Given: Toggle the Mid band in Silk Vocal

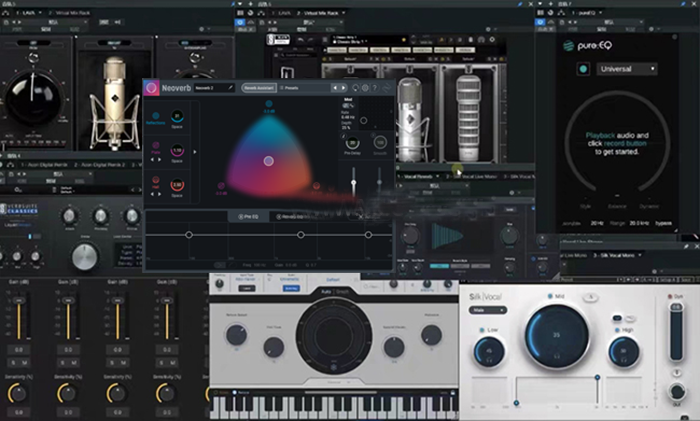Looking at the screenshot, I should [x=550, y=296].
